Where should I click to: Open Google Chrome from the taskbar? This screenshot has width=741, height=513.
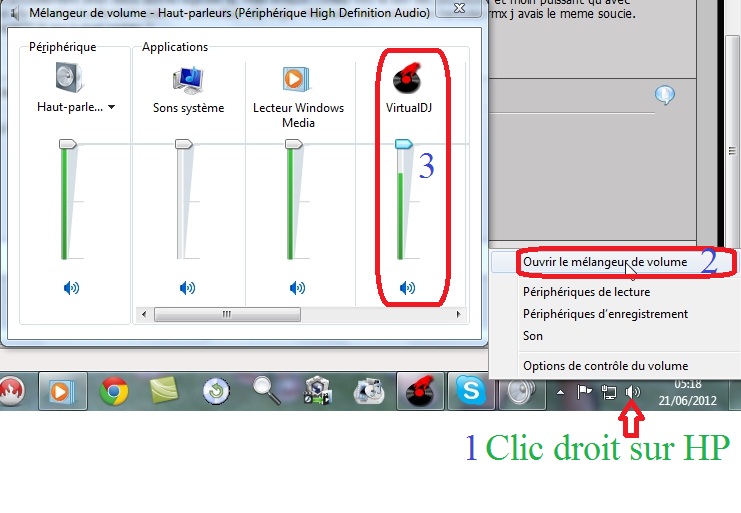pyautogui.click(x=113, y=391)
